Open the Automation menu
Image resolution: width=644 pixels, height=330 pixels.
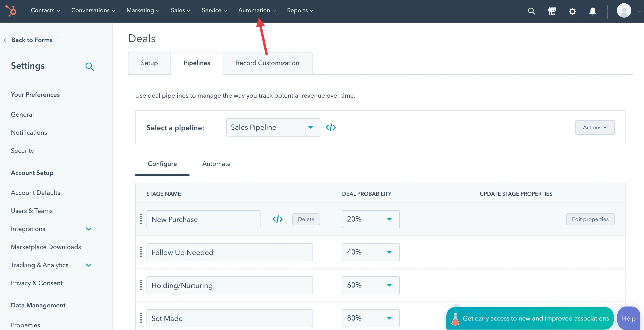coord(257,10)
